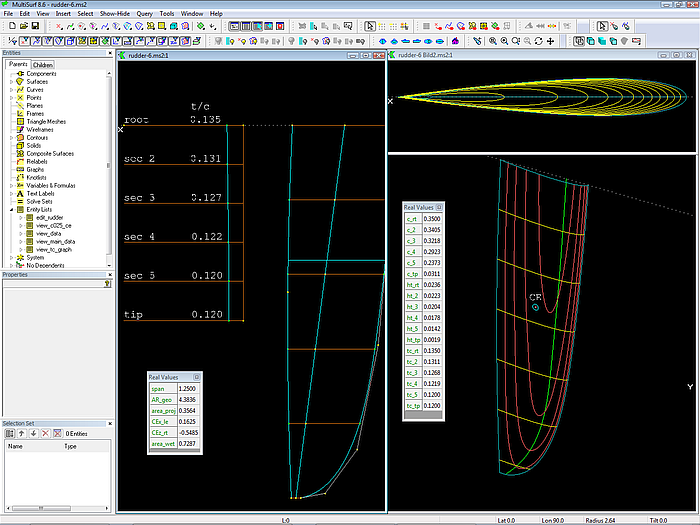Click the clear selection set X icon
Image resolution: width=700 pixels, height=525 pixels.
pyautogui.click(x=44, y=433)
